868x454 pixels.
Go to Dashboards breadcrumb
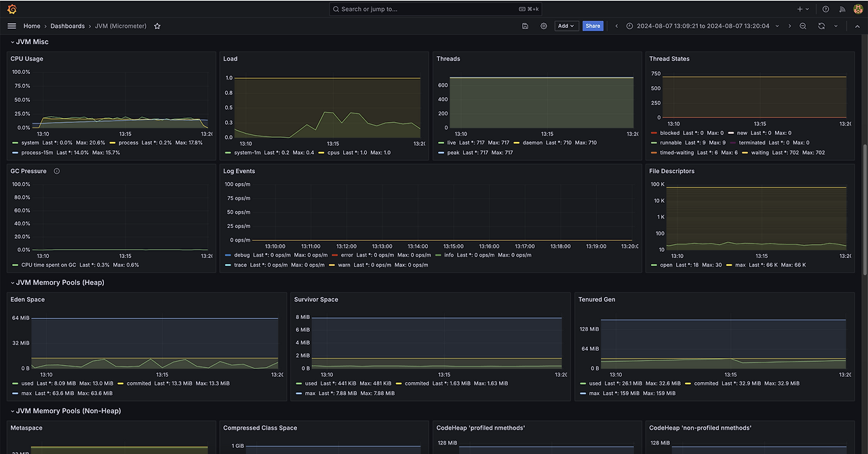[67, 26]
